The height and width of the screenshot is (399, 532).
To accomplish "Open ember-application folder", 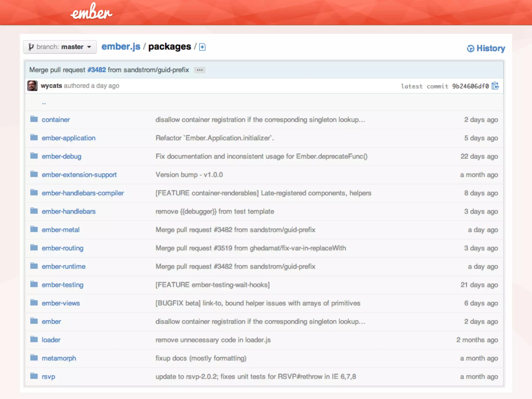I will (x=69, y=138).
